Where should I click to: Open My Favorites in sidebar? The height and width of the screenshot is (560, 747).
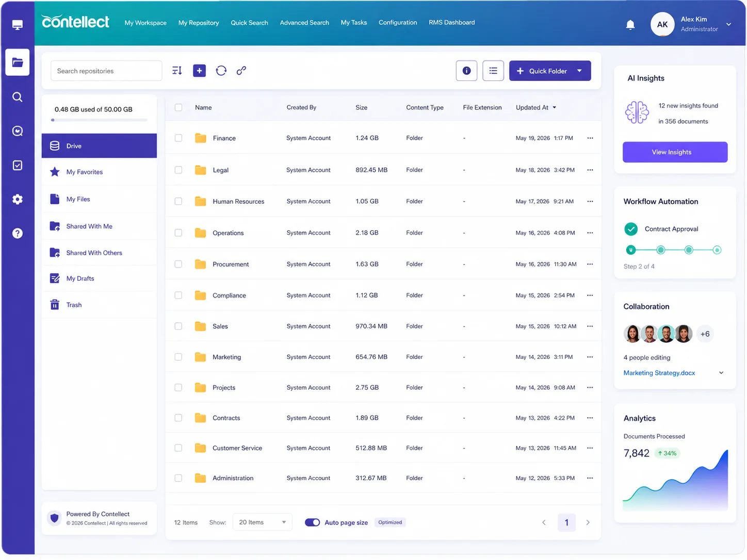tap(99, 172)
